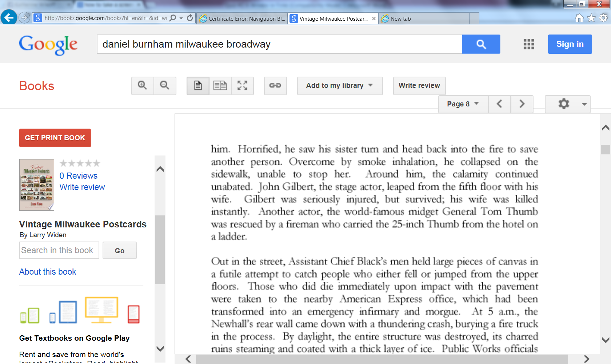This screenshot has width=611, height=364.
Task: Open the Page 8 dropdown
Action: click(463, 104)
